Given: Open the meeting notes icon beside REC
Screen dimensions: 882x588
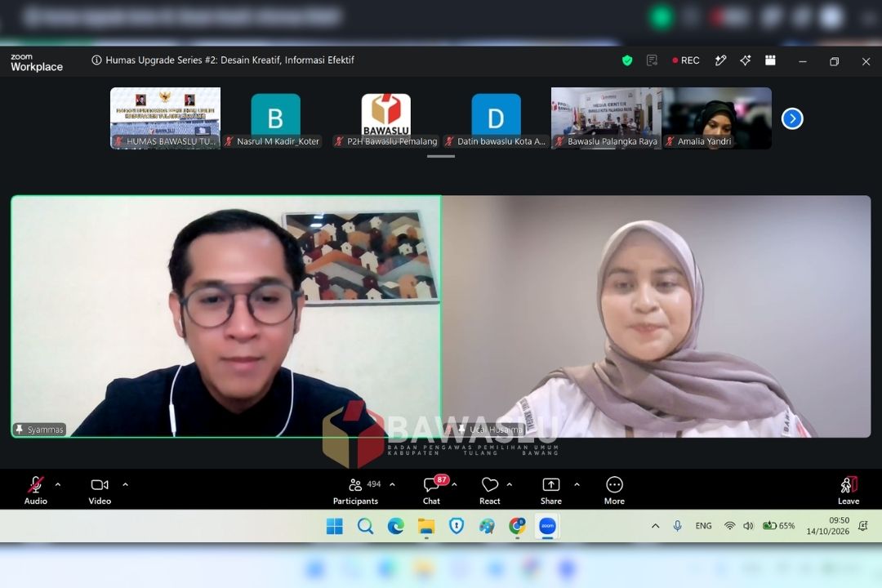Looking at the screenshot, I should click(x=652, y=60).
